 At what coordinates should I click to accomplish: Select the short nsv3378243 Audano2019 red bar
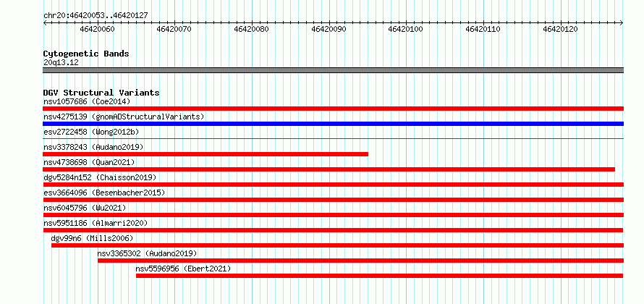(x=206, y=154)
